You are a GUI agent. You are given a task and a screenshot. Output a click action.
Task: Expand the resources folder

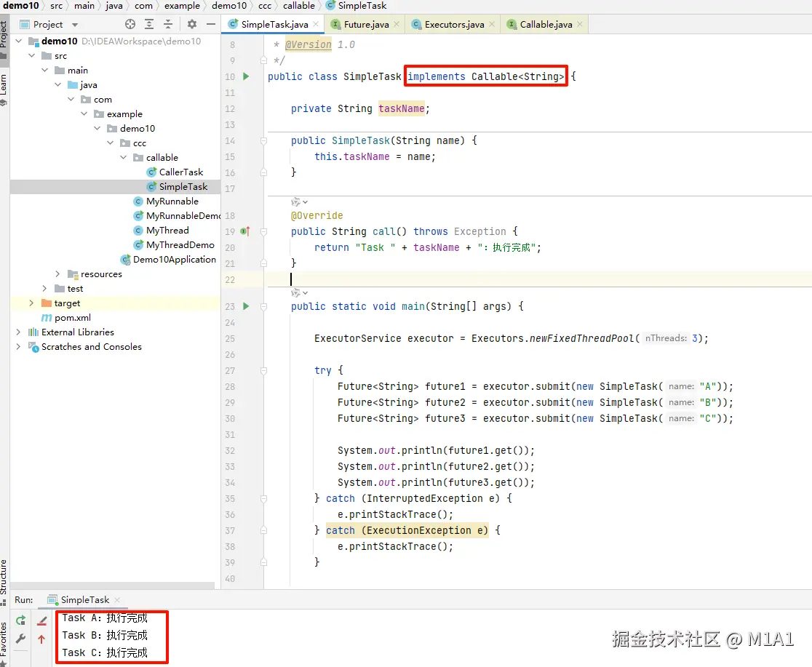[57, 273]
